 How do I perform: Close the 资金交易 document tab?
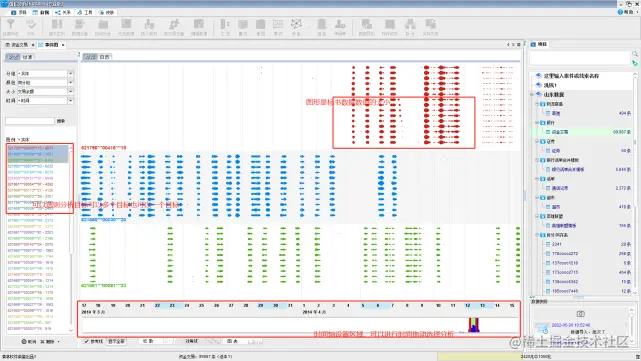click(33, 45)
